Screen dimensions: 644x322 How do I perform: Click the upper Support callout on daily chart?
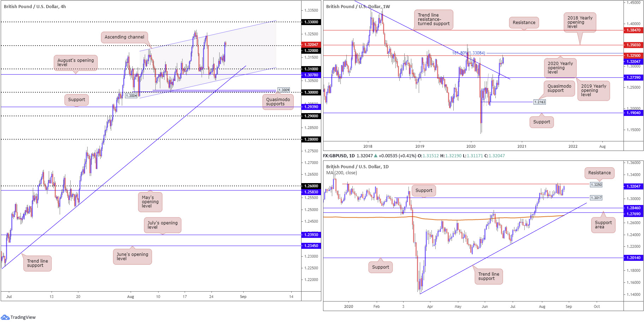tap(424, 191)
